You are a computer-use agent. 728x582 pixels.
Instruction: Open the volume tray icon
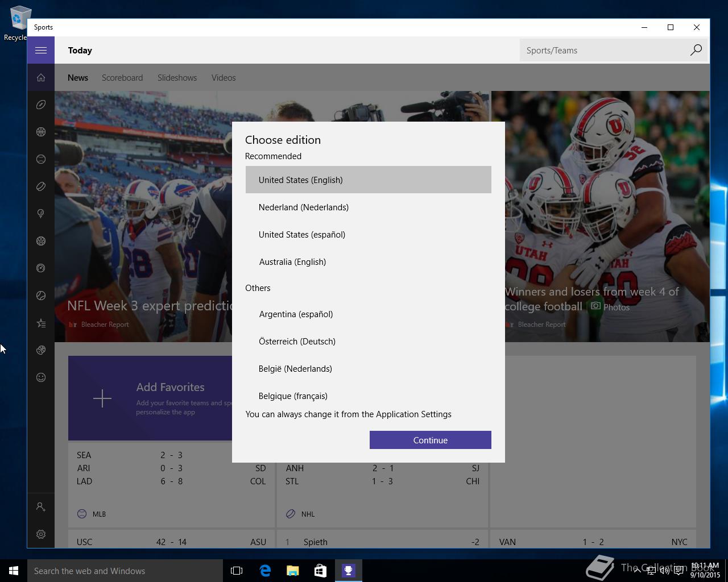(664, 571)
